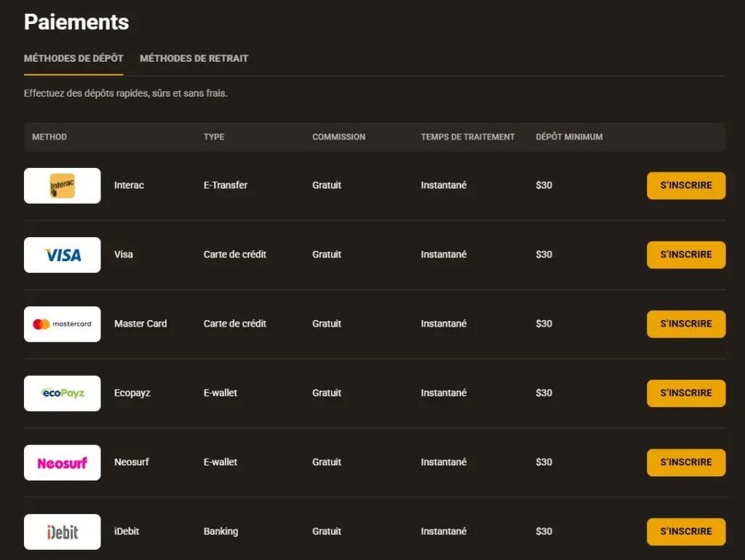
Task: Click S'inscrire button in iDebit row
Action: coord(686,532)
